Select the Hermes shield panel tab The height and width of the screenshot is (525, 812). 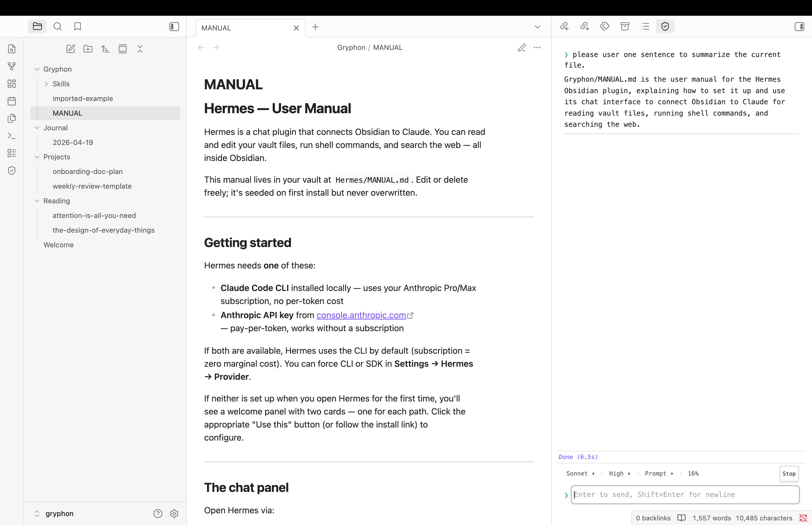coord(665,27)
